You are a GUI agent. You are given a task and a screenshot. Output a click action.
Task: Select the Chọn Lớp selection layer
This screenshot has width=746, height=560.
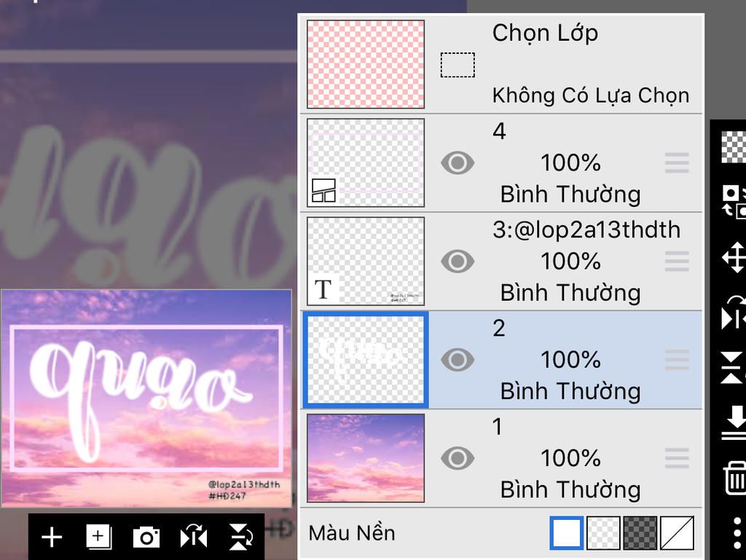pyautogui.click(x=501, y=64)
